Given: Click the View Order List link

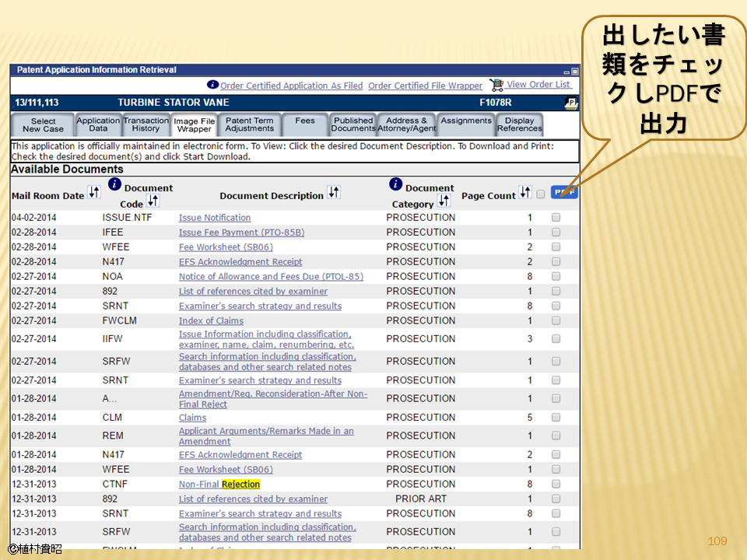Looking at the screenshot, I should coord(538,84).
